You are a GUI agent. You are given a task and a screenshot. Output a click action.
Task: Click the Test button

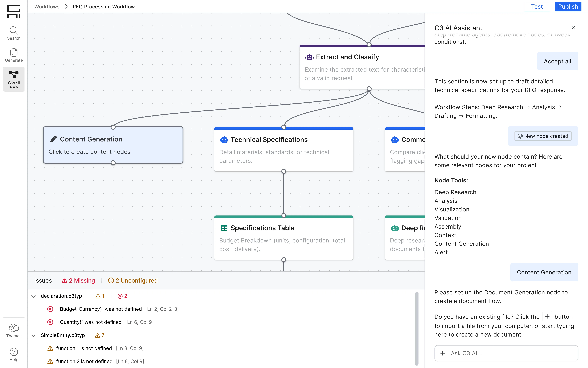(x=537, y=7)
